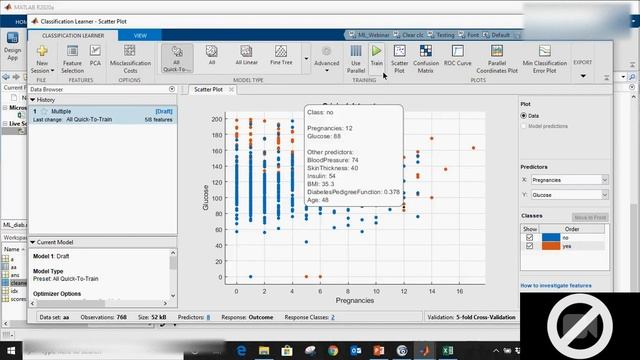
Task: Open Advanced model options
Action: tap(327, 59)
